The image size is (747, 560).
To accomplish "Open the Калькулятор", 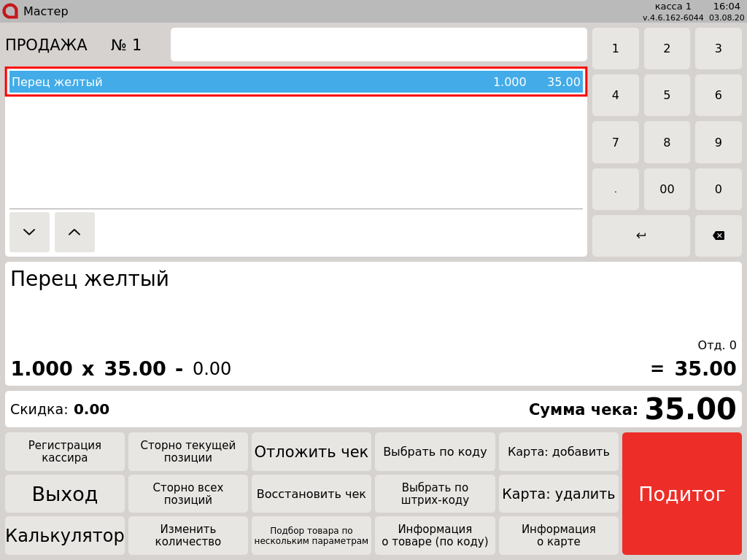I will (65, 535).
